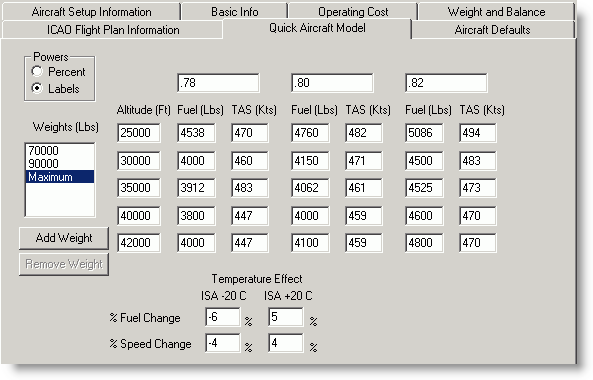Open the Operating Cost tab
The height and width of the screenshot is (380, 593).
coord(353,12)
